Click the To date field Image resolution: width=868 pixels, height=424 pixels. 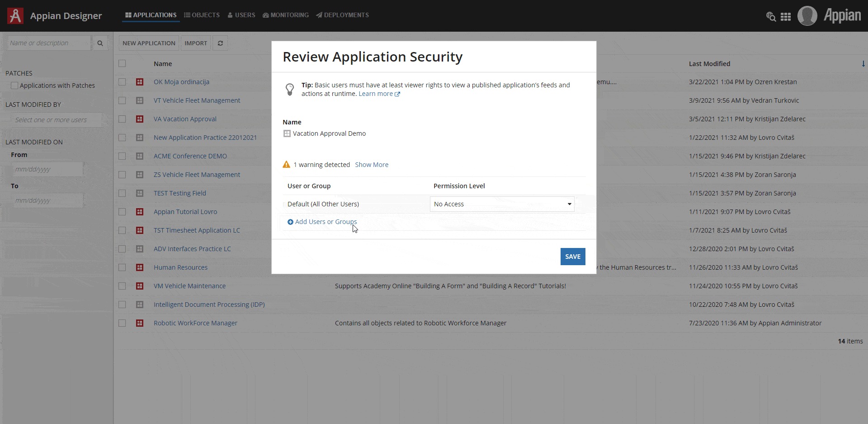(47, 200)
